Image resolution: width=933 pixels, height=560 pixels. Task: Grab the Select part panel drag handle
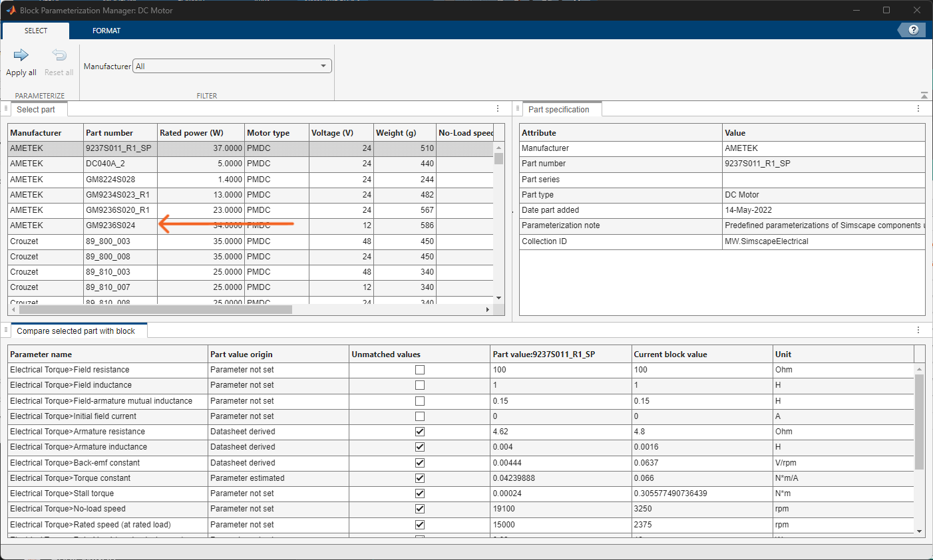click(x=5, y=108)
